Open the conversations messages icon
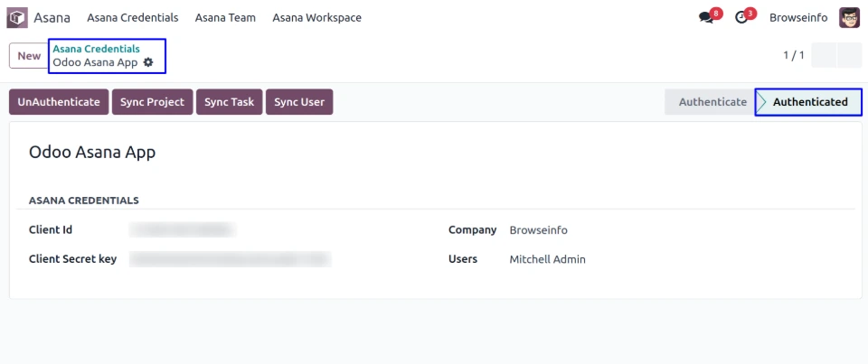Viewport: 868px width, 364px height. pos(706,18)
